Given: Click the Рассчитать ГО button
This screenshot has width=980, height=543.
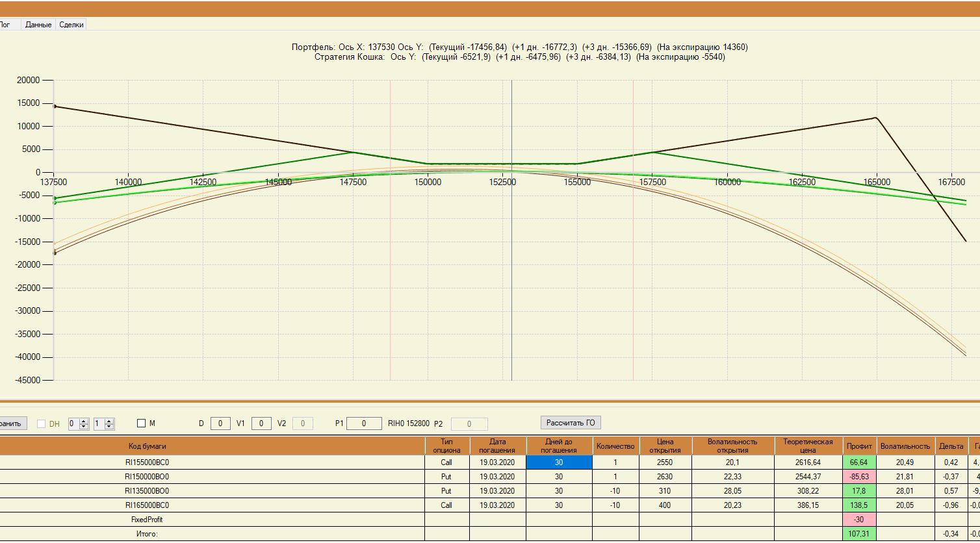Looking at the screenshot, I should [571, 423].
